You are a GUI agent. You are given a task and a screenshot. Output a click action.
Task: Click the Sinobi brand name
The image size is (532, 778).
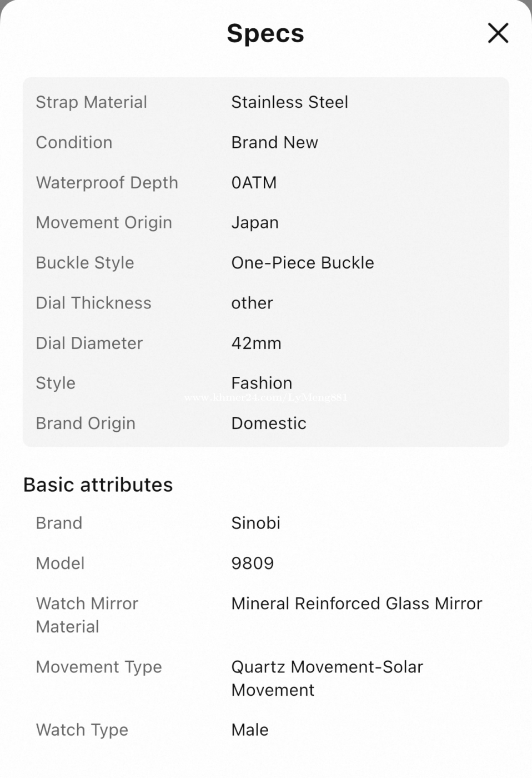click(255, 523)
